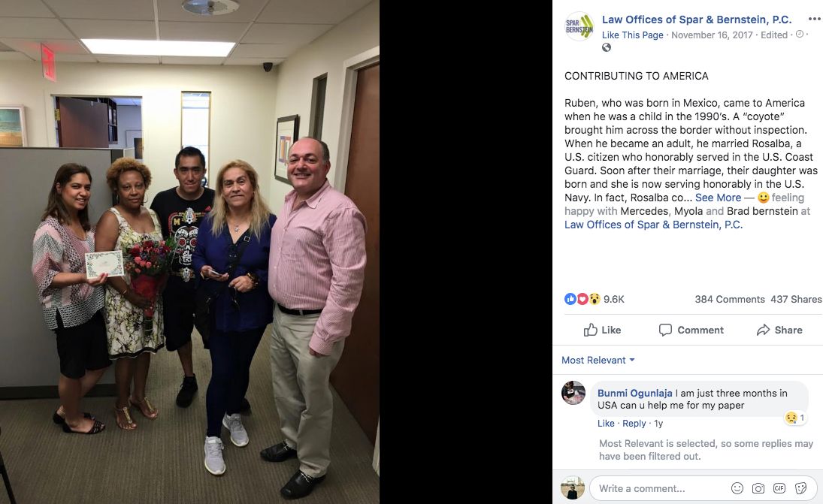
Task: Click the Comment button
Action: coord(691,330)
